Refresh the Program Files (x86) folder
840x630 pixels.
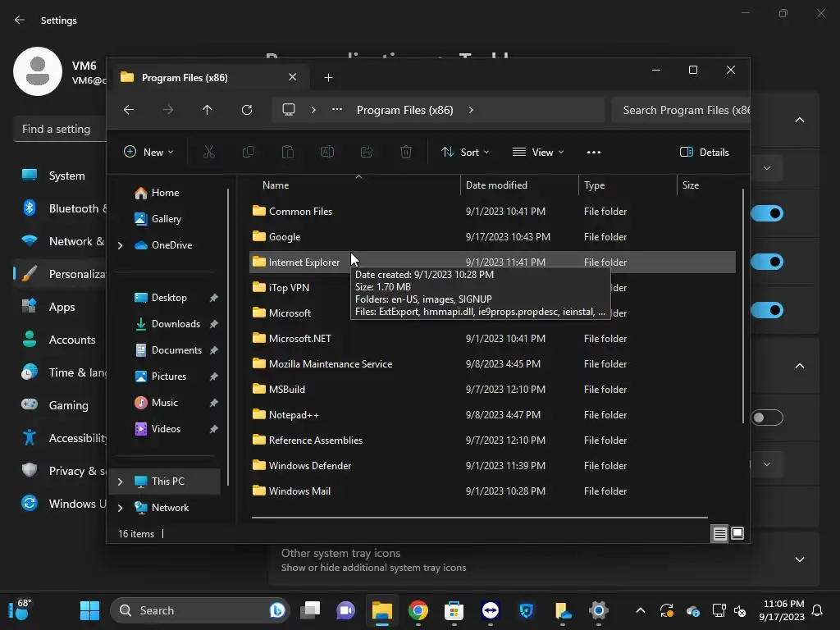(x=246, y=110)
